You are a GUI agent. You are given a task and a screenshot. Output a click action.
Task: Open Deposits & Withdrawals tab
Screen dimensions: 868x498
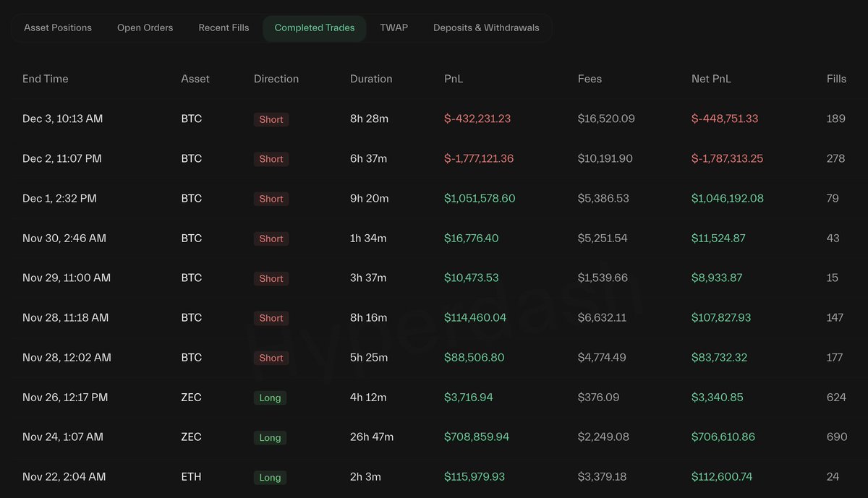pos(486,28)
